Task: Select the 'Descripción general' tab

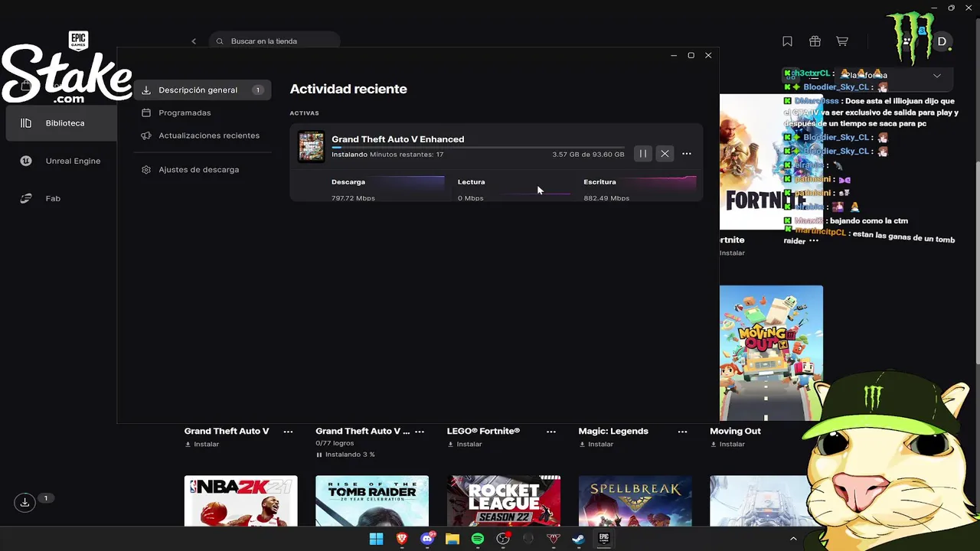Action: (202, 90)
